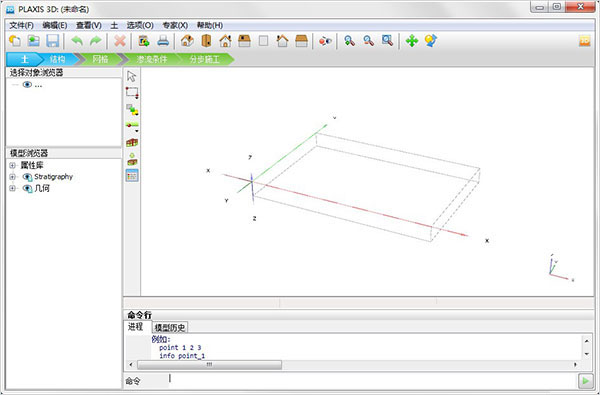Click the green Undo arrow
This screenshot has height=395, width=600.
click(77, 41)
